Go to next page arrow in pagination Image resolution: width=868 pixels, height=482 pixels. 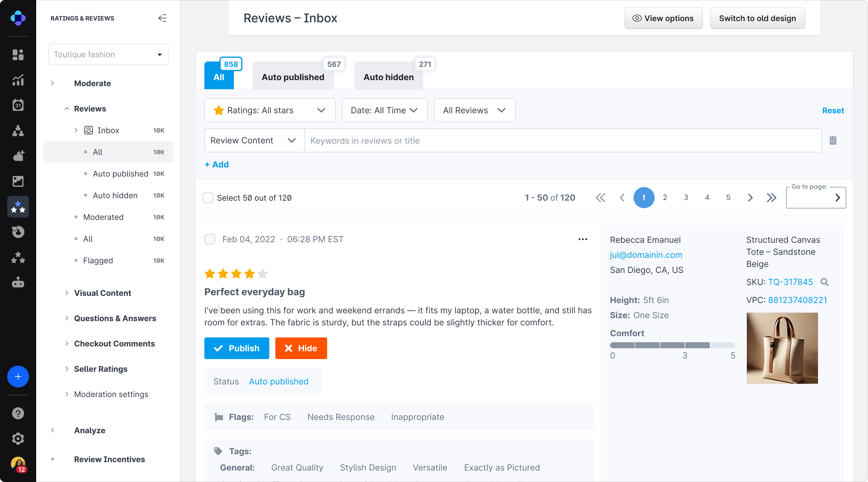coord(750,198)
